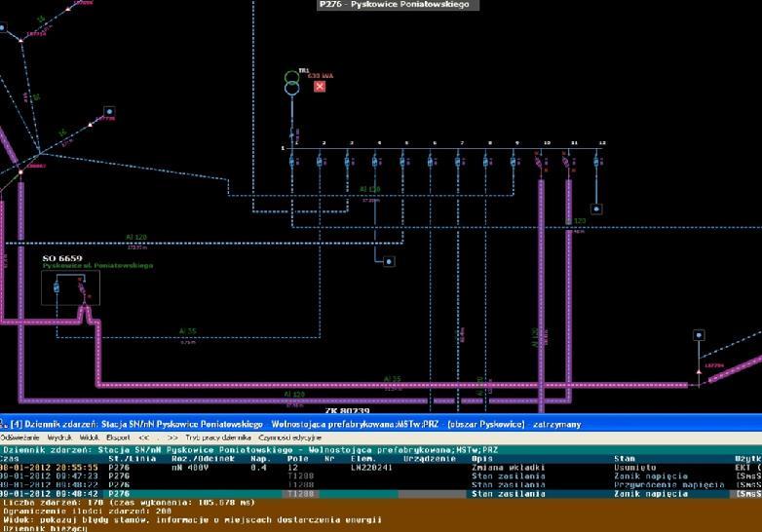Click the triangle marker on the far-right line

(x=699, y=371)
